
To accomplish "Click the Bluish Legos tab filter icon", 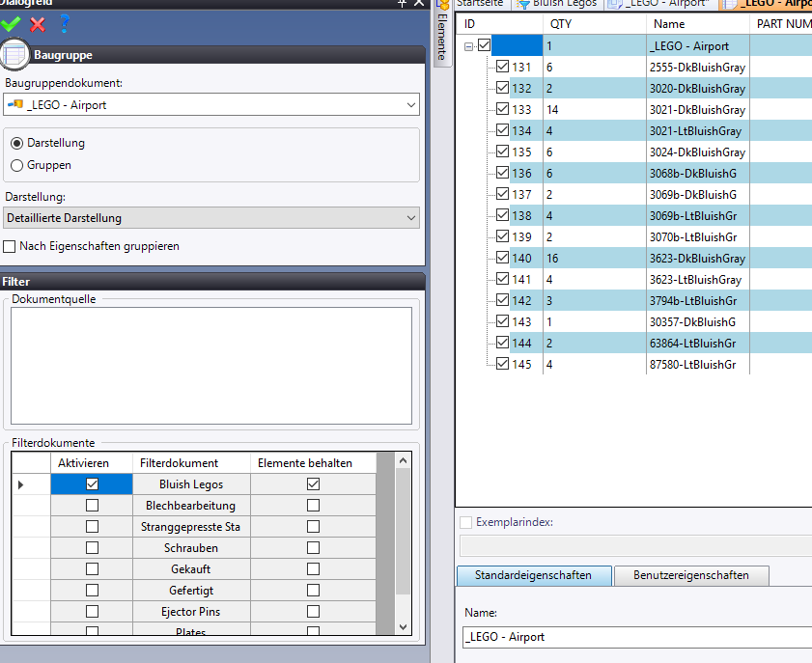I will point(523,4).
